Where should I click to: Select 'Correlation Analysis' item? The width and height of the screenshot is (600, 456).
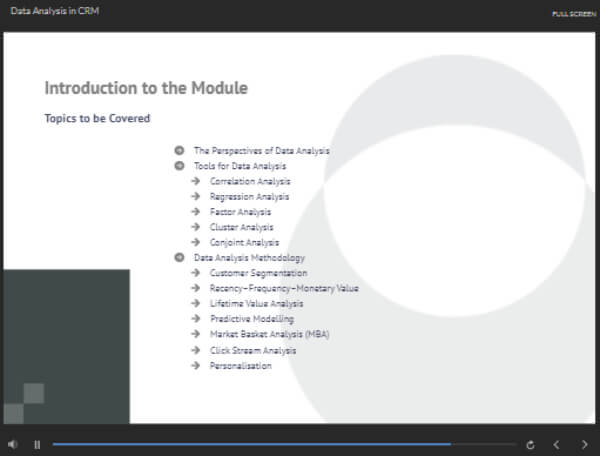250,181
